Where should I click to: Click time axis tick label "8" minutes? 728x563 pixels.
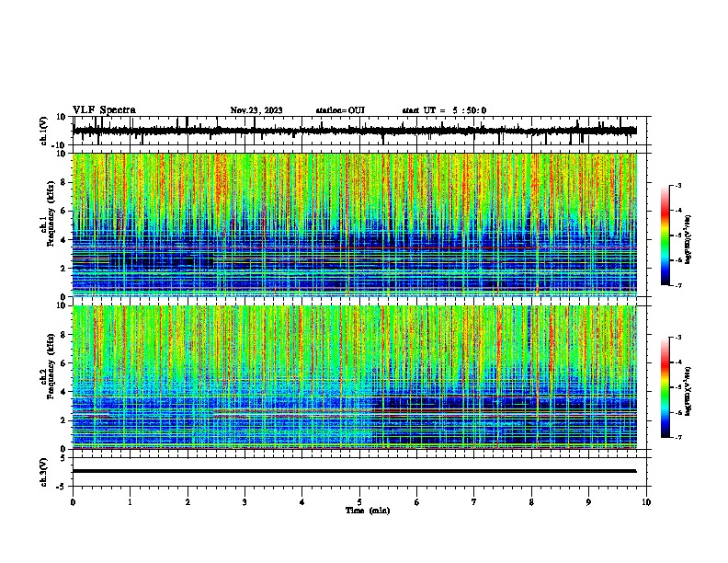click(x=531, y=502)
